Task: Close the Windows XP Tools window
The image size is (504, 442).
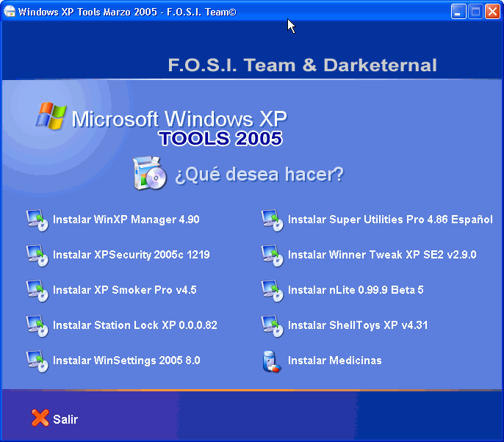Action: [x=492, y=12]
